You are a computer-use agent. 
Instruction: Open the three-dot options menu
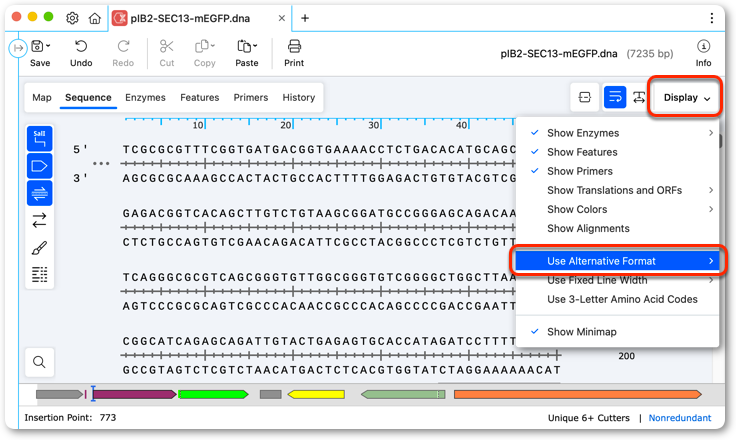tap(712, 18)
